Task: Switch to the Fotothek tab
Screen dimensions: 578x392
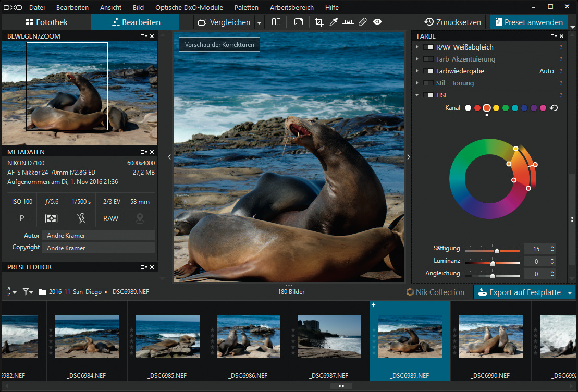Action: pos(46,22)
